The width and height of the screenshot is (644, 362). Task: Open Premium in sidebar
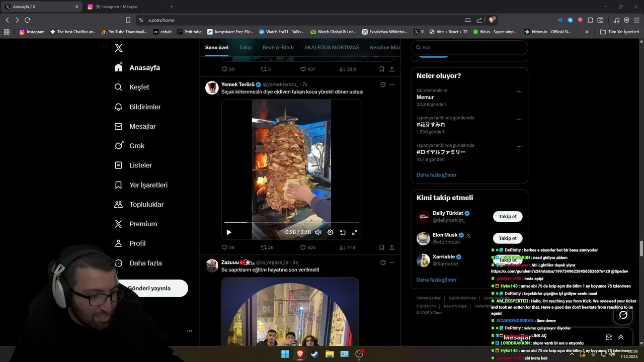pyautogui.click(x=135, y=224)
